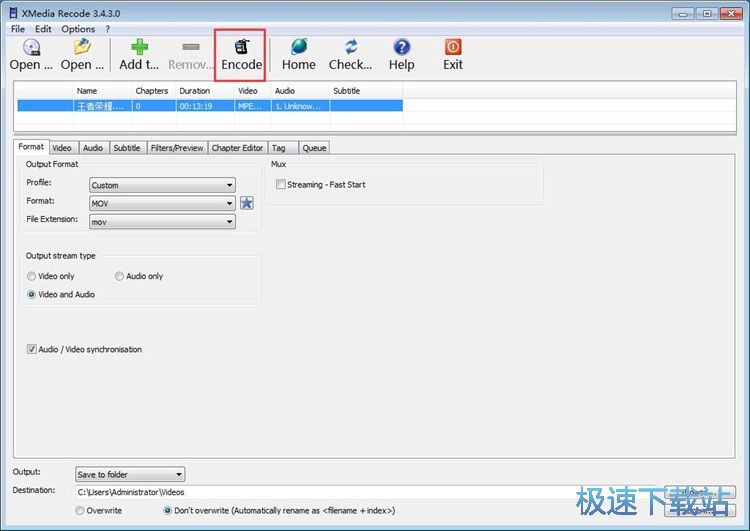Click the blue star favorite icon
This screenshot has height=531, width=750.
[247, 203]
